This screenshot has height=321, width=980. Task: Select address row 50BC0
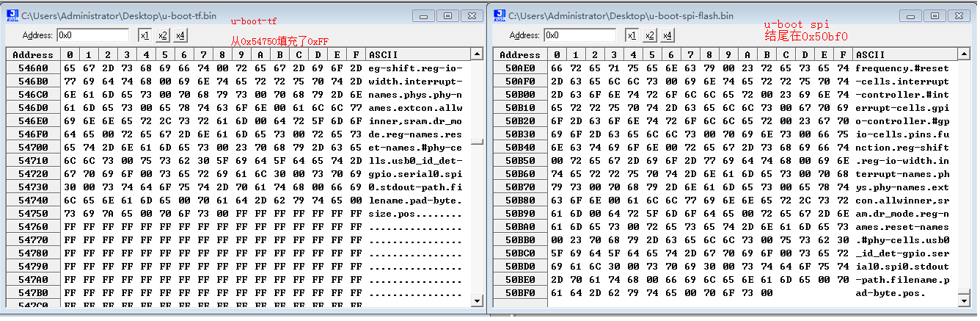[x=520, y=253]
